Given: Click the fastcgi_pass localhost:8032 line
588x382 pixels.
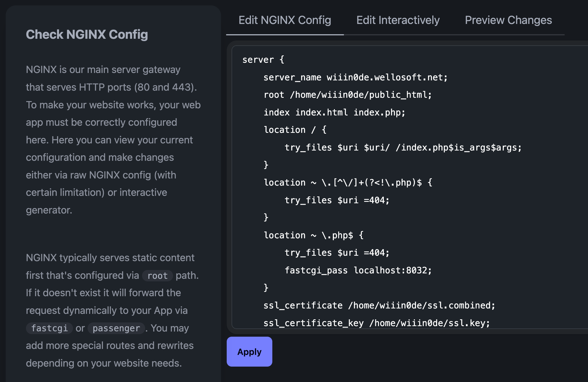Looking at the screenshot, I should (358, 270).
